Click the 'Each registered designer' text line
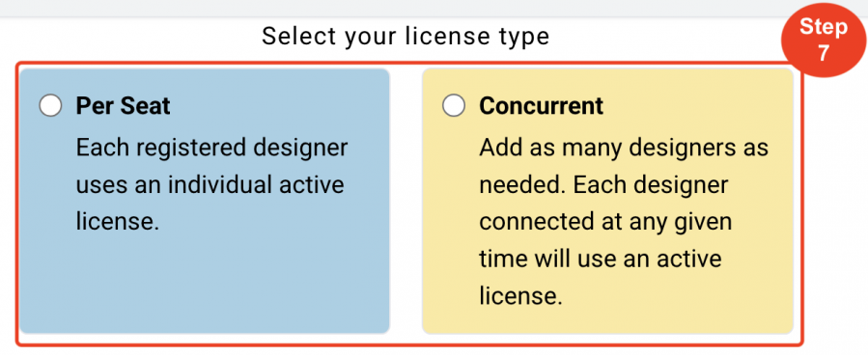This screenshot has height=355, width=868. click(x=212, y=148)
